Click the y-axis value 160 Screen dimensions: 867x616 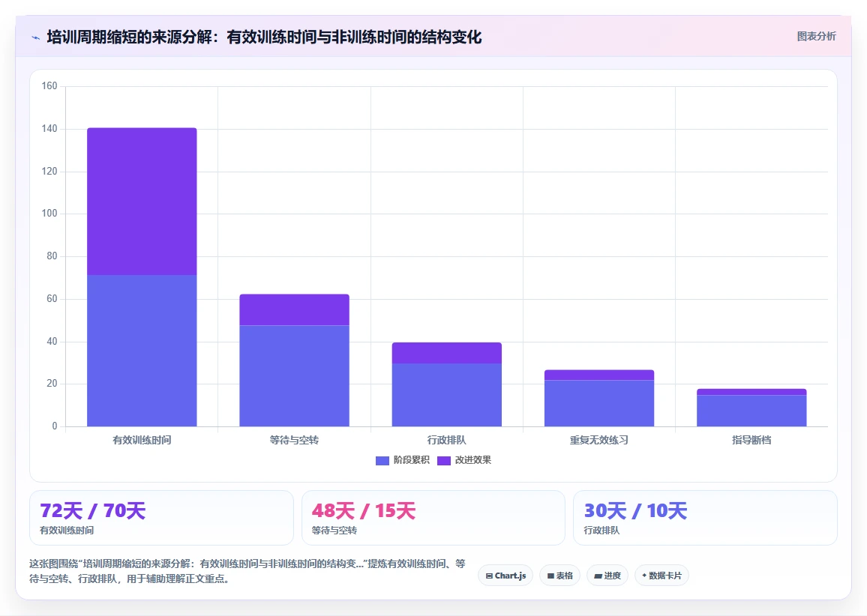(x=49, y=85)
